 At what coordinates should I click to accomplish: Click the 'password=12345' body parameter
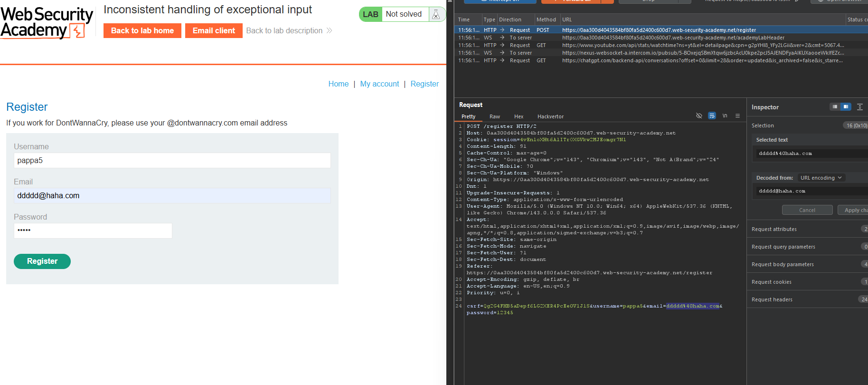click(x=490, y=313)
